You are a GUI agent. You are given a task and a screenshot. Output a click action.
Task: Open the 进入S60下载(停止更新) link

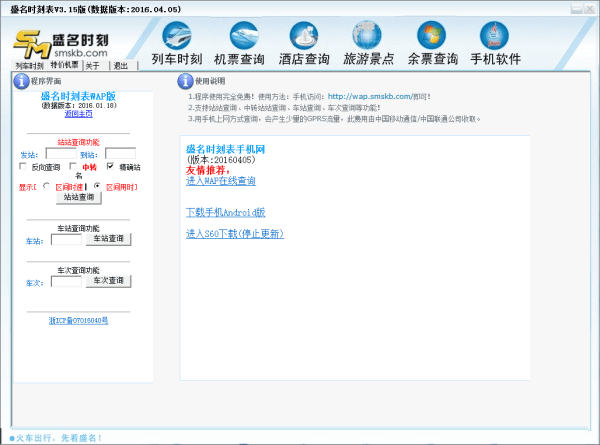[x=235, y=234]
